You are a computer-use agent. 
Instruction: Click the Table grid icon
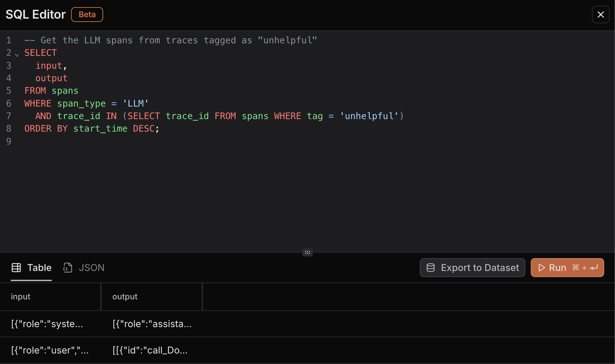click(16, 268)
